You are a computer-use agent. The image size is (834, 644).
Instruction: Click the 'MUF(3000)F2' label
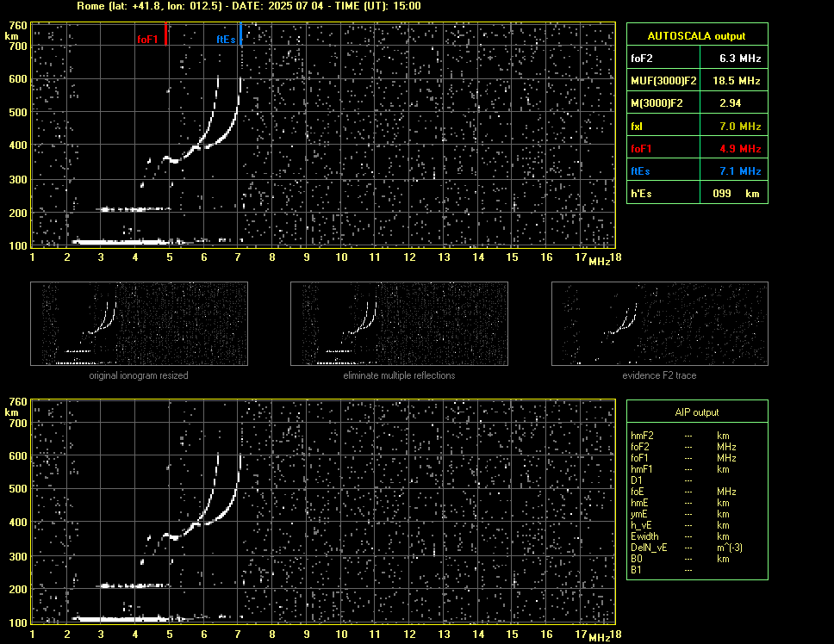click(x=663, y=81)
